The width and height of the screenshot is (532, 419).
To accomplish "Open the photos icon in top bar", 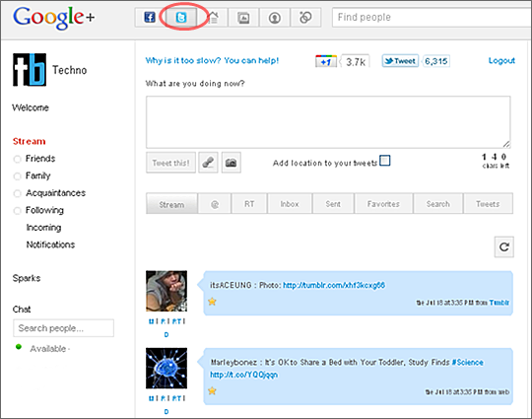I will point(243,18).
